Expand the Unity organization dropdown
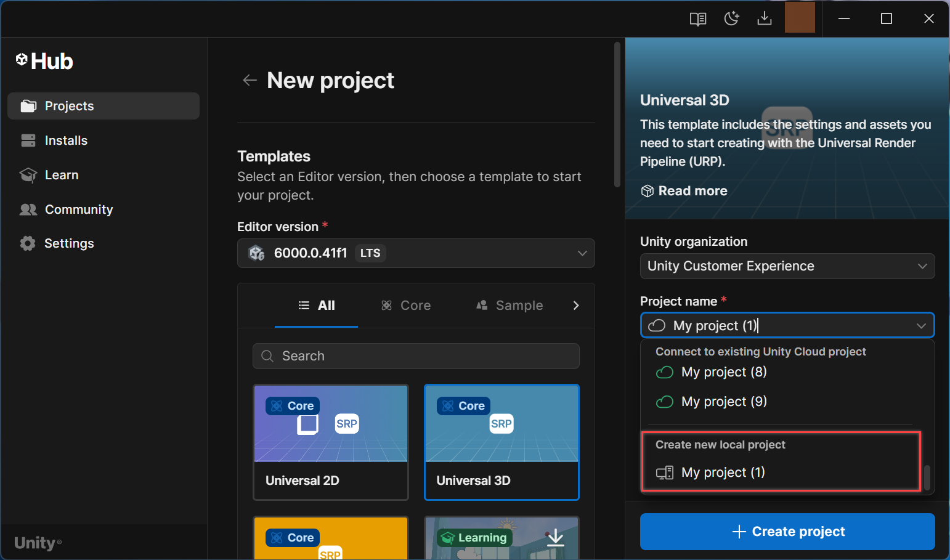Screen dimensions: 950x560 coord(787,266)
